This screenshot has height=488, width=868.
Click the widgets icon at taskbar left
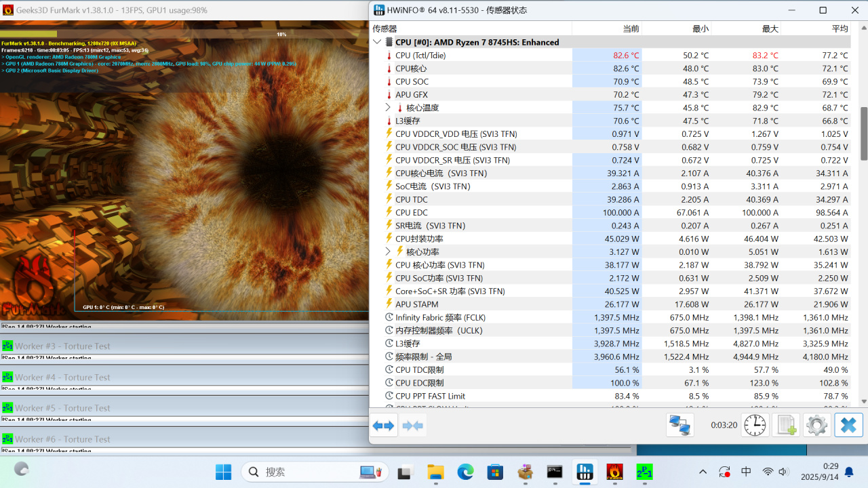point(22,469)
